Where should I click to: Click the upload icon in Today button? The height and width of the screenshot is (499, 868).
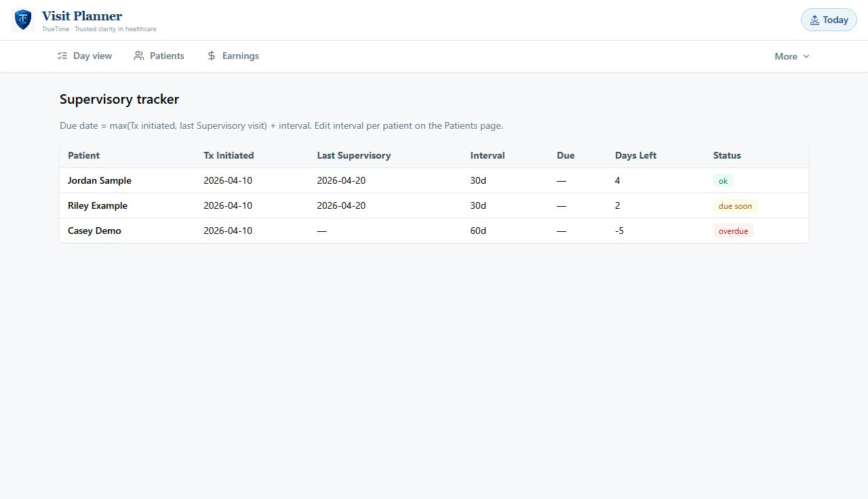pyautogui.click(x=814, y=20)
